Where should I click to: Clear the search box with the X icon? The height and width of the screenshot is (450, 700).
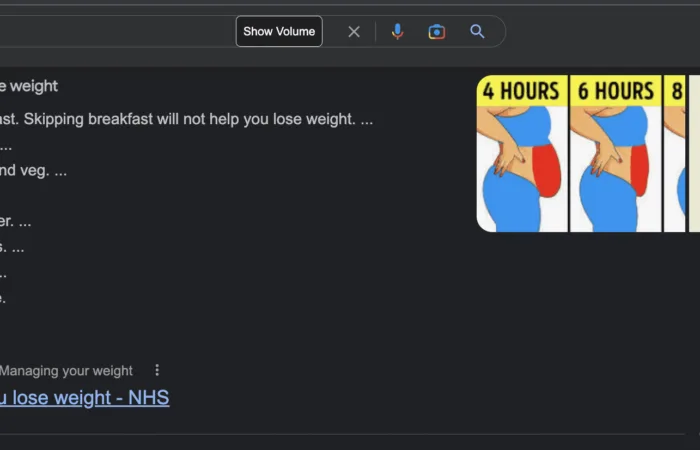pos(354,32)
